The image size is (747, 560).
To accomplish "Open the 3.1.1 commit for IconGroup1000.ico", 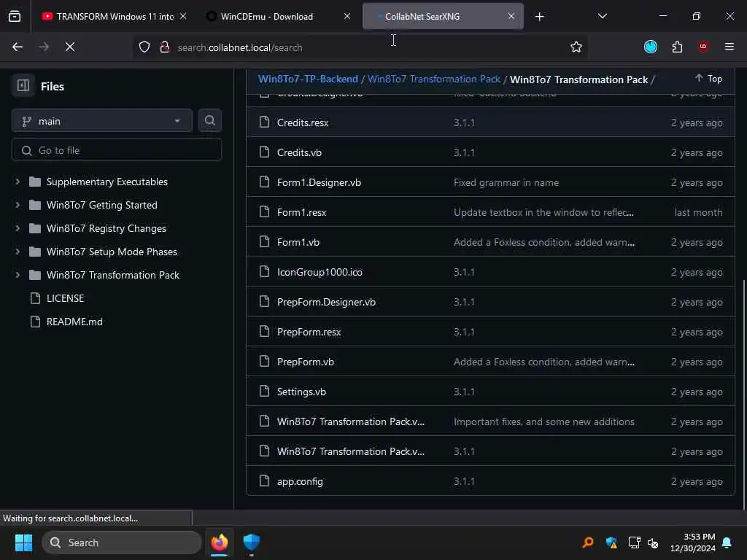I will [464, 272].
